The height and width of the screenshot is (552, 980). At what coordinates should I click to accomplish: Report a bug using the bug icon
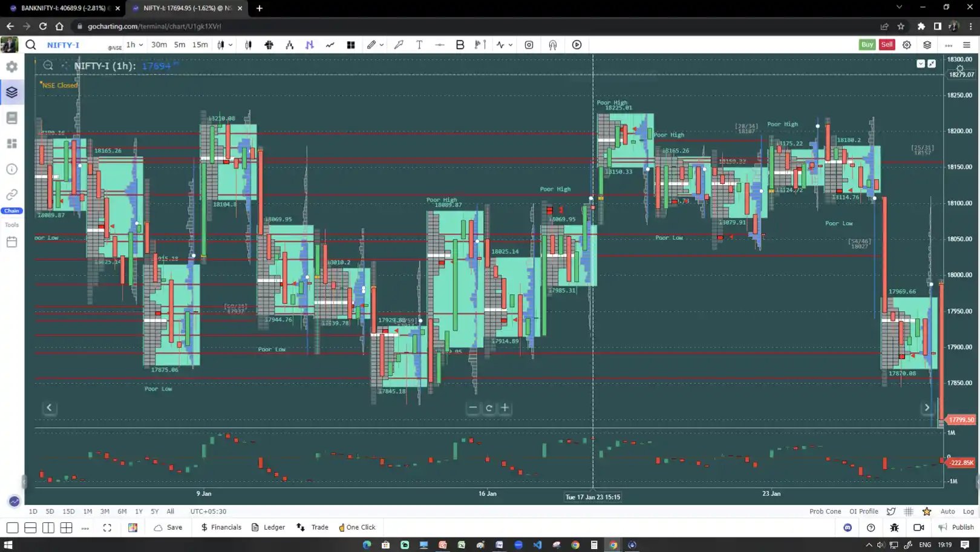tap(894, 527)
